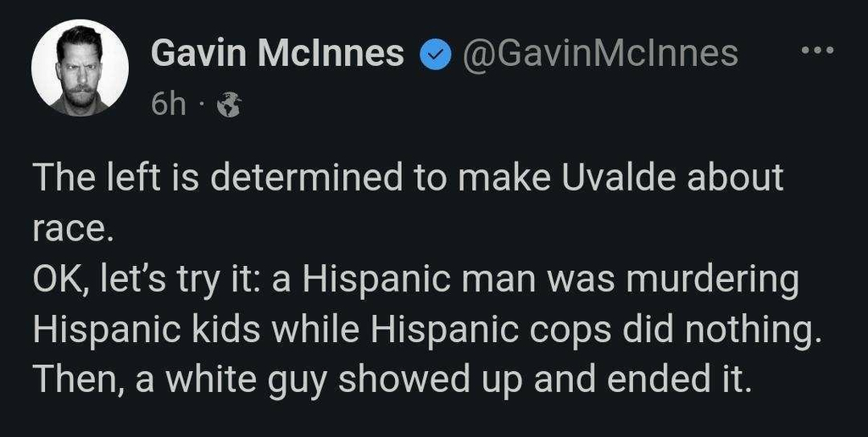Click the phrase "white guy"
This screenshot has width=868, height=437.
coord(247,380)
